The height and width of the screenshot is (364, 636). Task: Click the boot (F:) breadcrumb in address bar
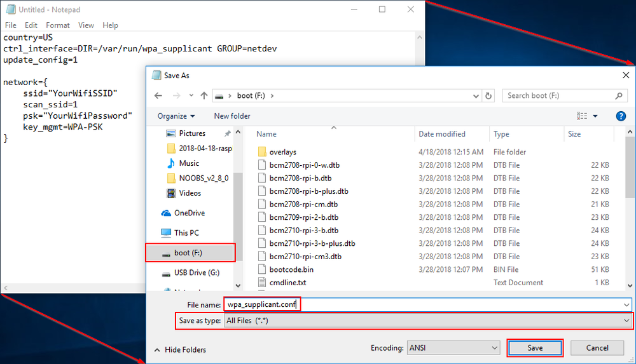pyautogui.click(x=251, y=96)
